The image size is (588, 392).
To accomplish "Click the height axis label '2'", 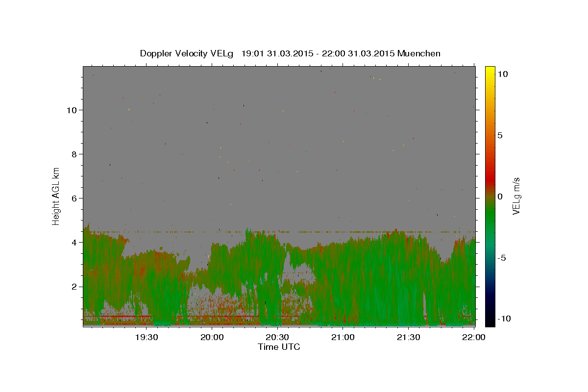I will point(74,287).
